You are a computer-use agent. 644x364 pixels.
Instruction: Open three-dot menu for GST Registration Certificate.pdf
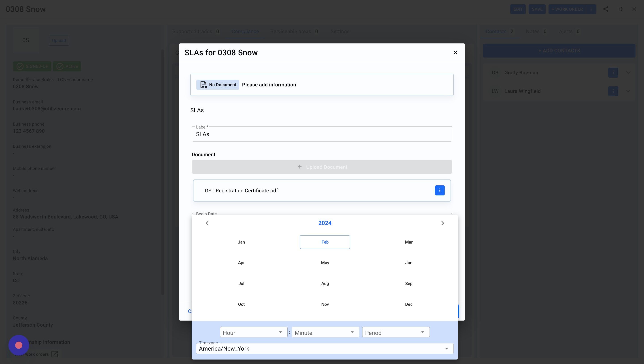[x=439, y=191]
